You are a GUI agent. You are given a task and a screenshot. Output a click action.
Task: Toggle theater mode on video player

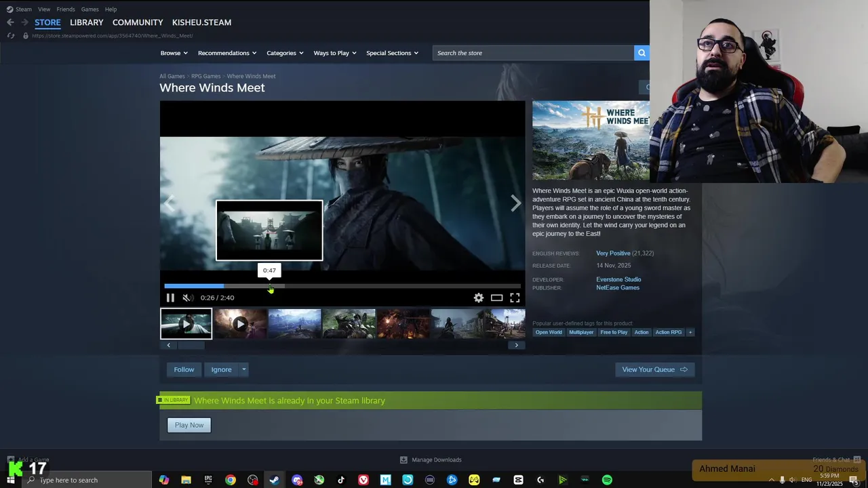(x=496, y=298)
